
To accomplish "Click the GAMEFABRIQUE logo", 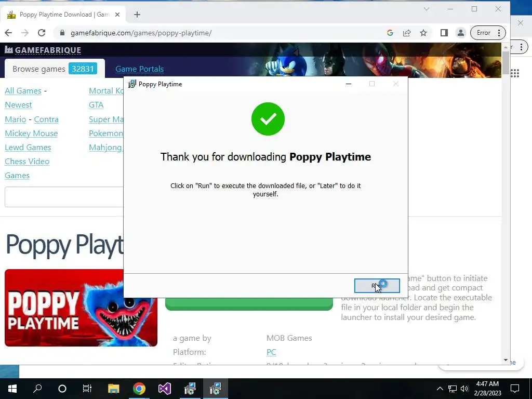I will 43,50.
